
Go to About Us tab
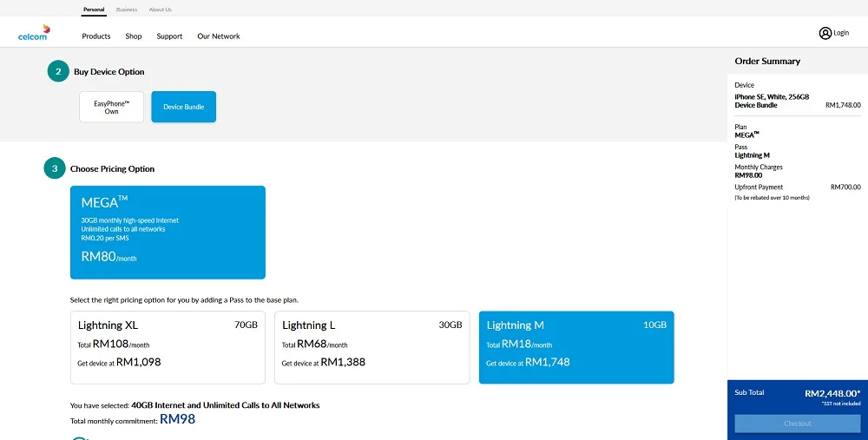pyautogui.click(x=160, y=10)
